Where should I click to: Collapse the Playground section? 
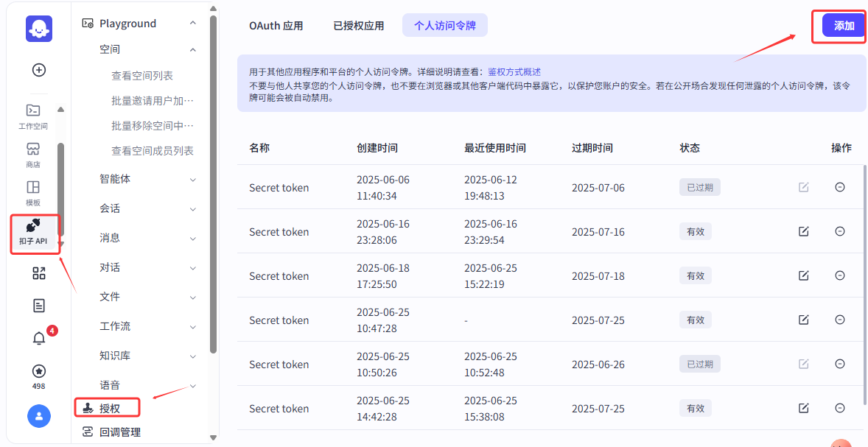point(192,24)
